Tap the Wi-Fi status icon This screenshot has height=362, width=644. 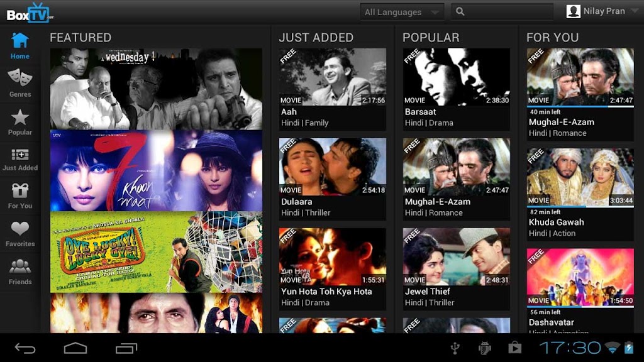coord(613,348)
